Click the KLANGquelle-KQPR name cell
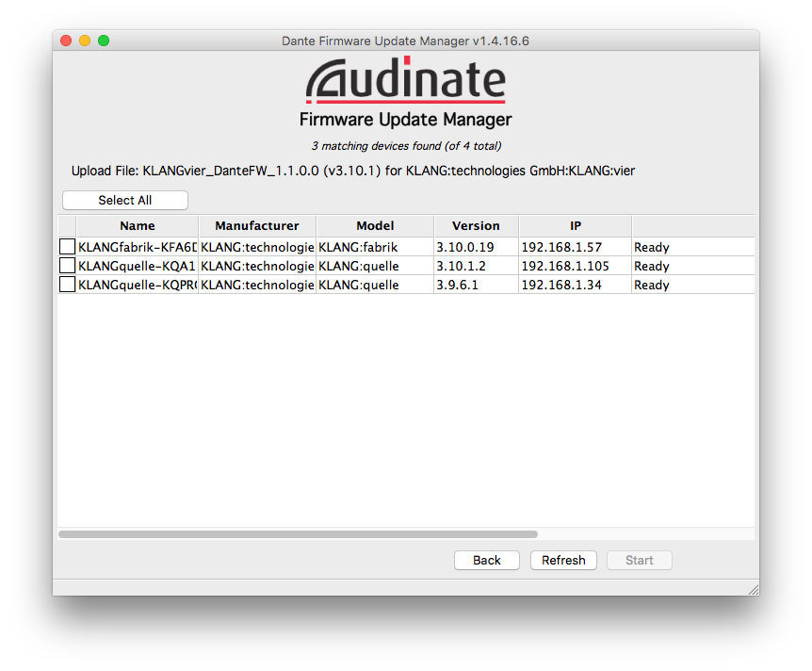This screenshot has height=671, width=812. pos(138,285)
